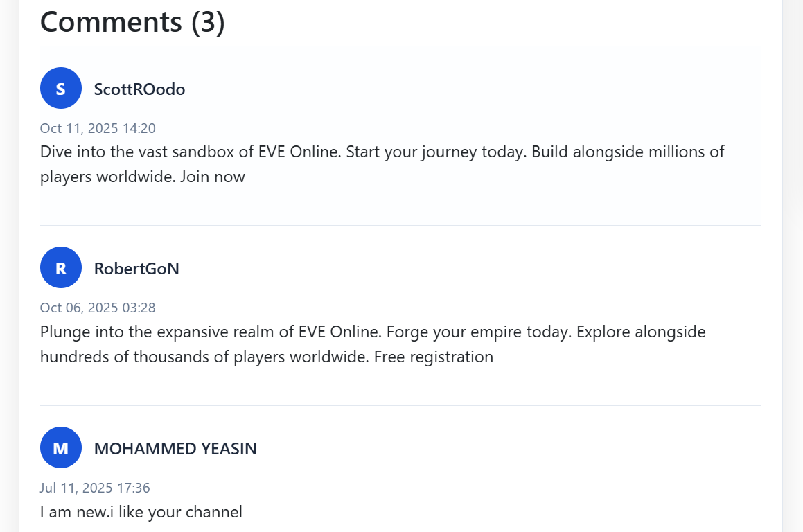Click the divider line above RobertGoN's comment

point(400,225)
